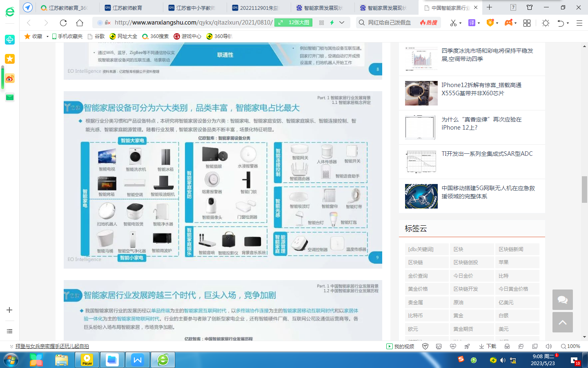Screen dimensions: 588x368
Task: Open the Weibo icon in left sidebar
Action: pos(10,78)
